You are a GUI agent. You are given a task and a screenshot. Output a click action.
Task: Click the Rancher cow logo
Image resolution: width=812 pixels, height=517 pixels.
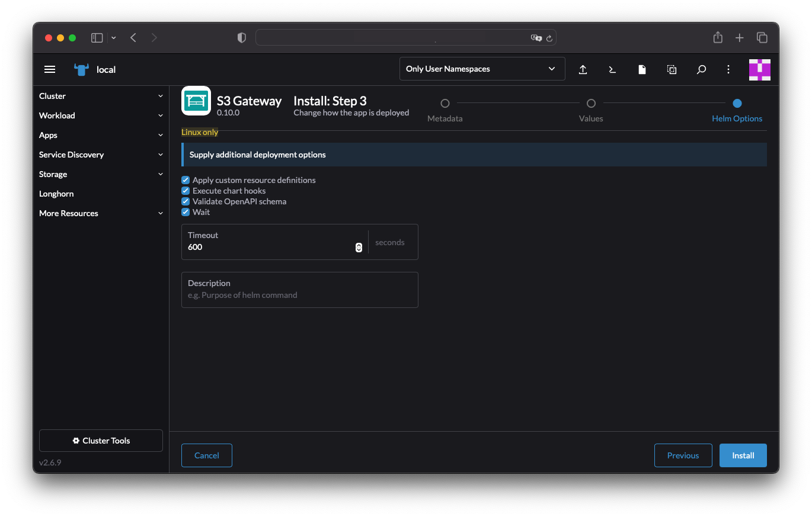click(x=81, y=69)
